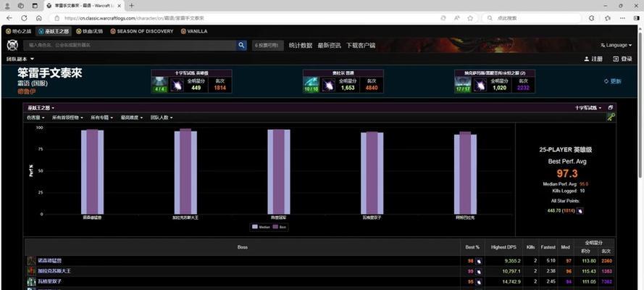Image resolution: width=644 pixels, height=290 pixels.
Task: Open the browser home page icon
Action: pos(38,18)
